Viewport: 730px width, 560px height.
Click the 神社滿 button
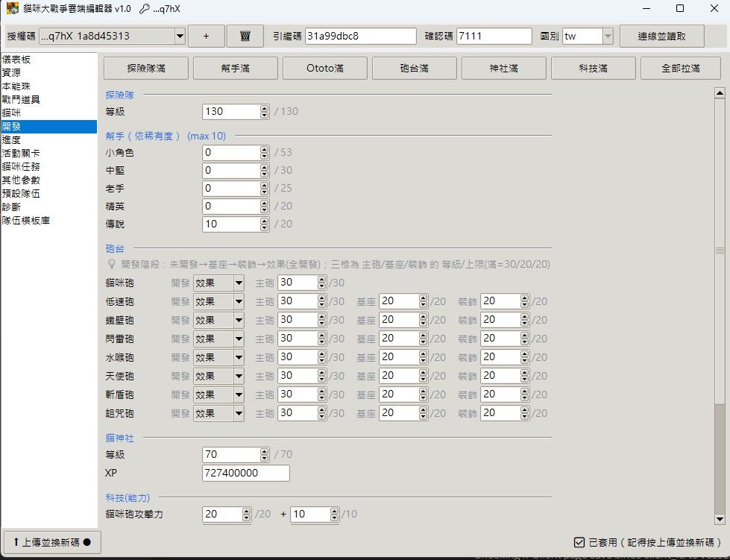504,69
